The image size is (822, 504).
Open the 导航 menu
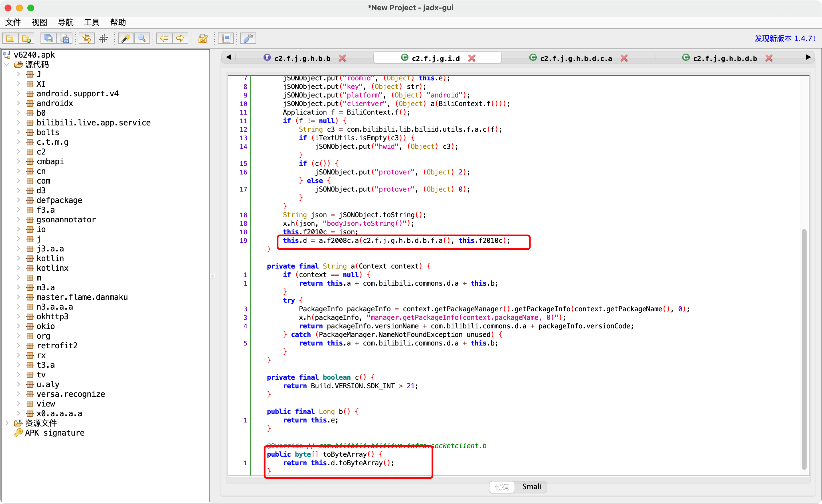(66, 22)
